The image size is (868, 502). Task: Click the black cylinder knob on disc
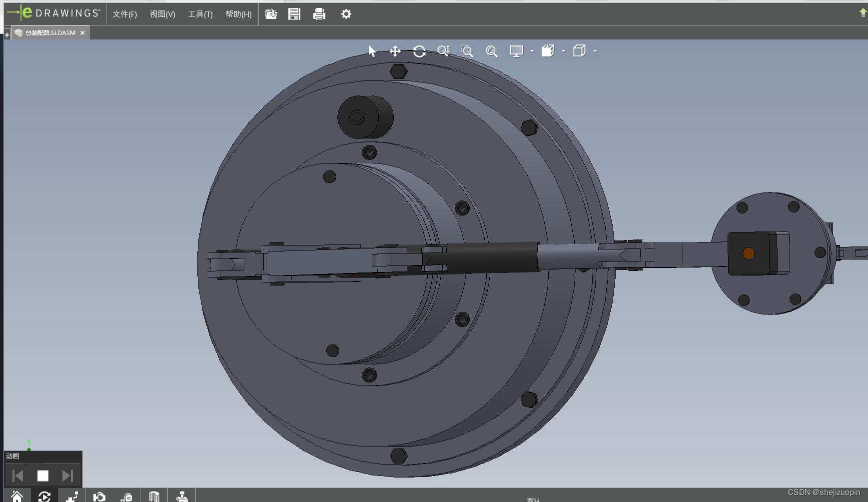tap(365, 117)
